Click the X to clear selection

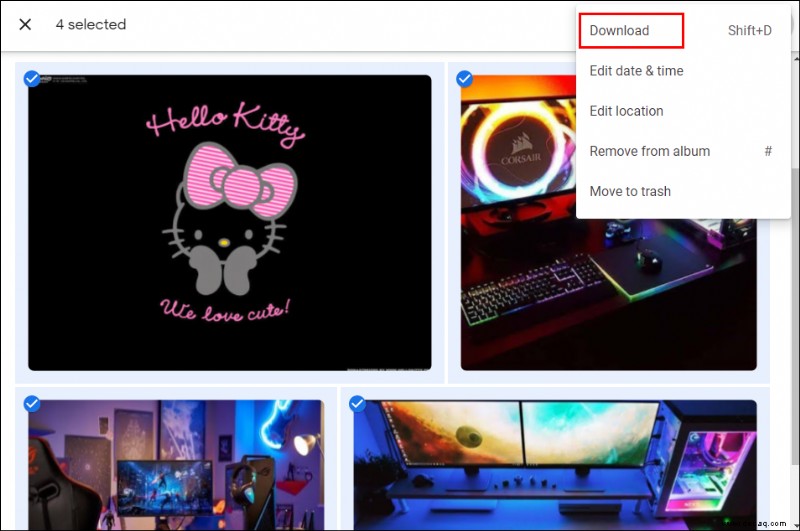point(25,24)
